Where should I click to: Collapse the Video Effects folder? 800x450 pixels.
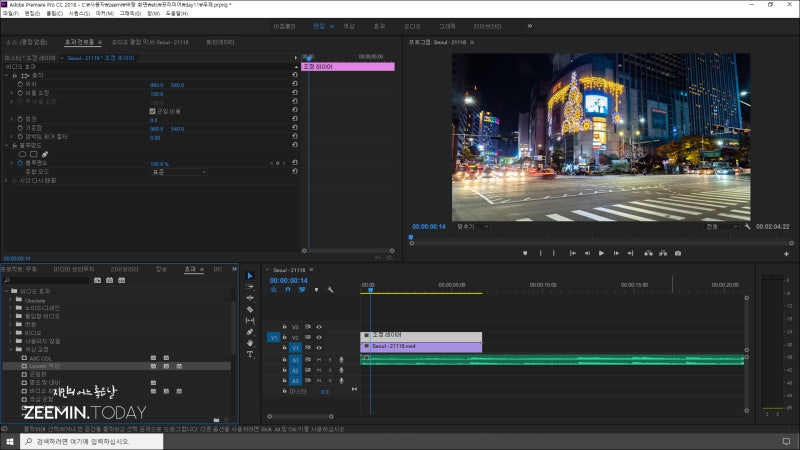[x=6, y=291]
